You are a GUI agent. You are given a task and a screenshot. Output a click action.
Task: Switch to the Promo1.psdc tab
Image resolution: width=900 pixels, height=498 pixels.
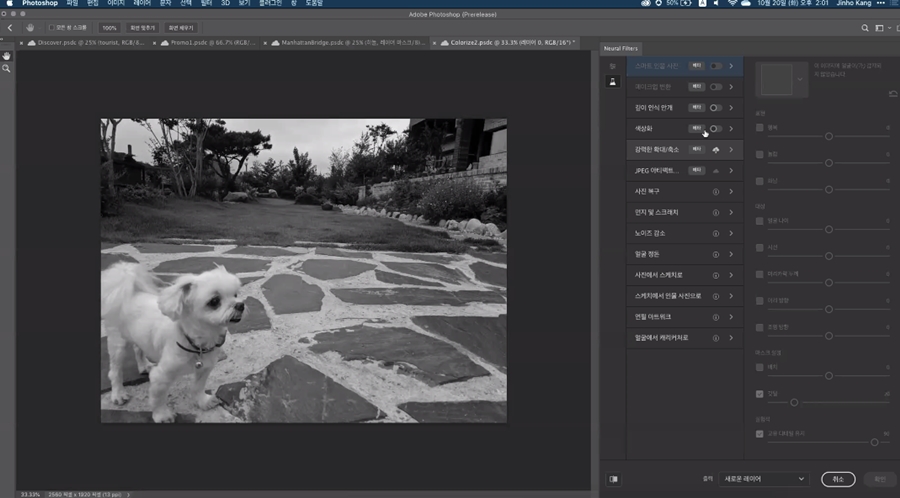pyautogui.click(x=212, y=43)
